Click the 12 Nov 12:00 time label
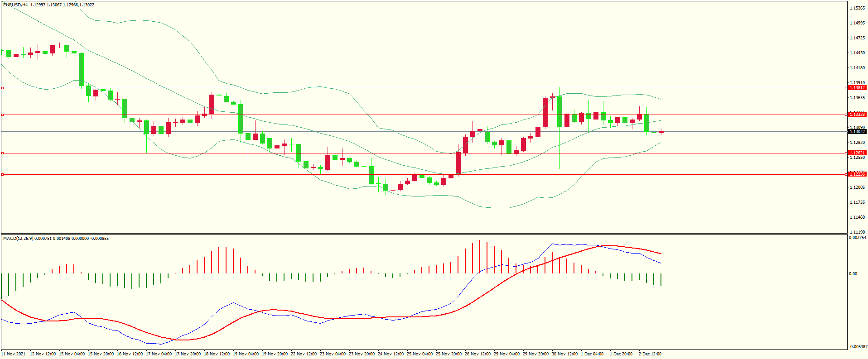 43,354
